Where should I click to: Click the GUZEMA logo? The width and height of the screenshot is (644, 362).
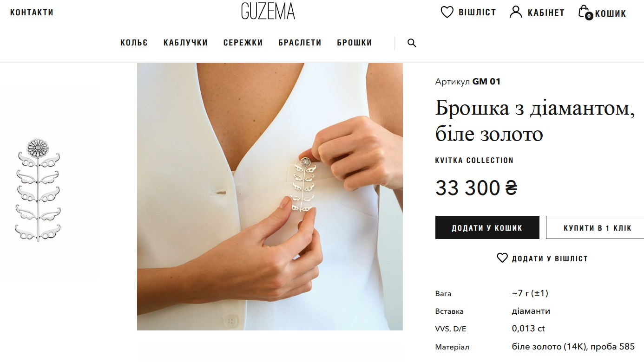[x=268, y=11]
